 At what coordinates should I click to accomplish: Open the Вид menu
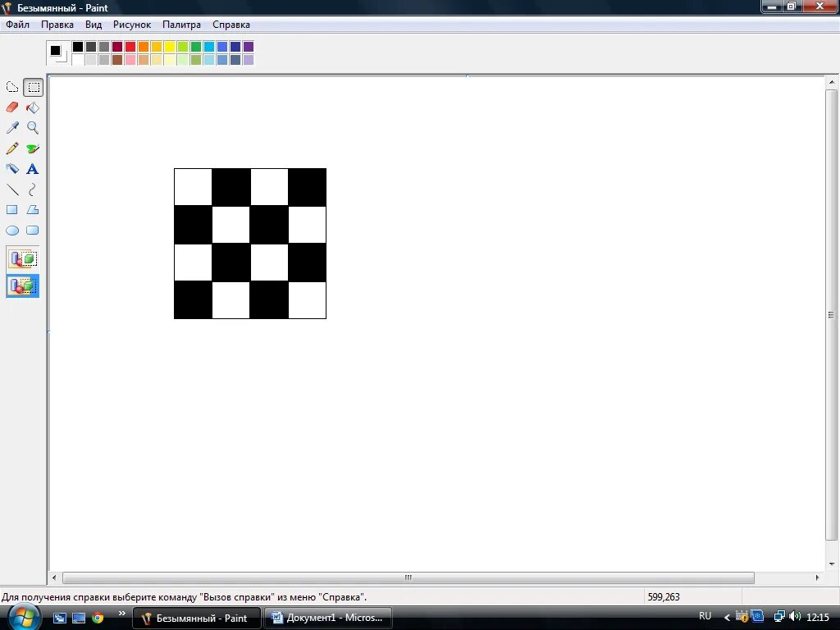pyautogui.click(x=94, y=25)
